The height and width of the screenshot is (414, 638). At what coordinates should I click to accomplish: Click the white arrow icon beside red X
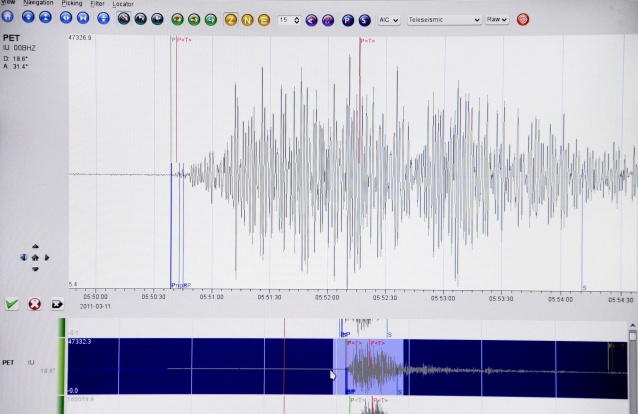point(58,304)
